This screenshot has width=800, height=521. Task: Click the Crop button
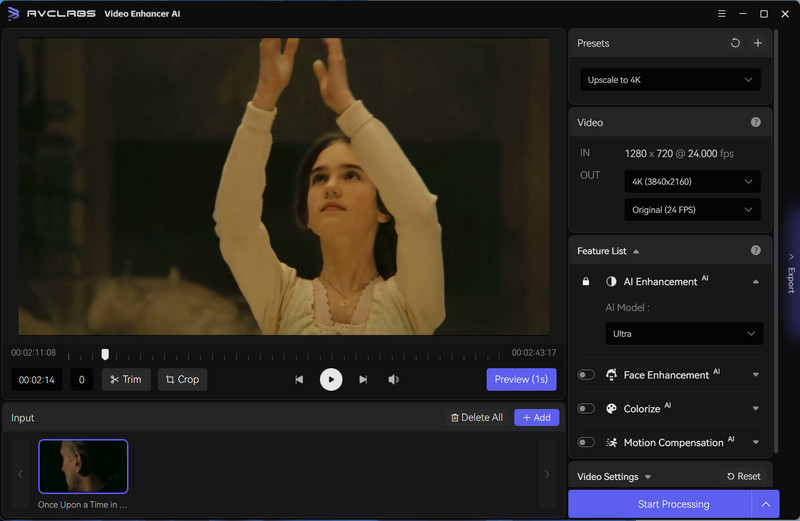tap(182, 379)
